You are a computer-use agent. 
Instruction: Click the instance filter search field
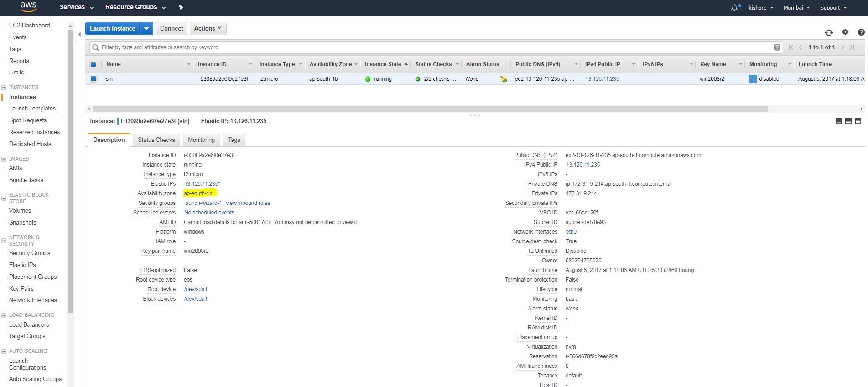pos(433,47)
